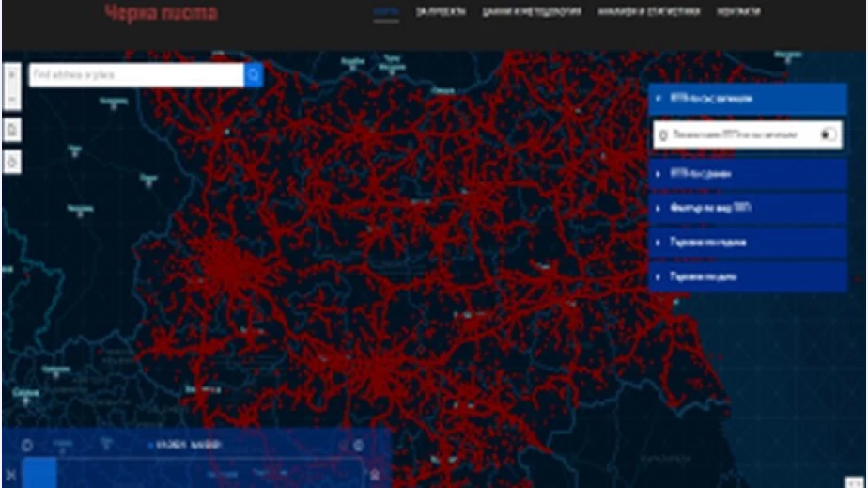Viewport: 868px width, 488px height.
Task: Expand the 'Филтър по вид ПТП' panel
Action: (x=748, y=208)
